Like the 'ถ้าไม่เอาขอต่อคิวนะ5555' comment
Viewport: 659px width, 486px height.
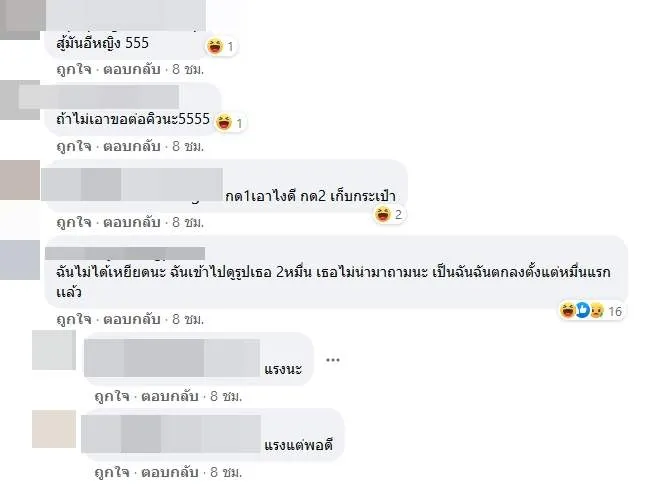pyautogui.click(x=74, y=146)
